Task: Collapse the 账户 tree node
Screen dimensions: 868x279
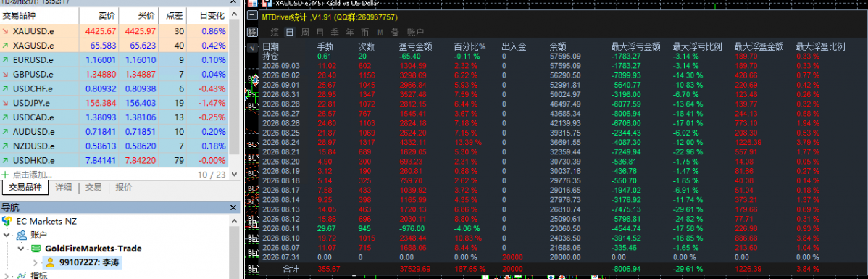Action: tap(7, 235)
